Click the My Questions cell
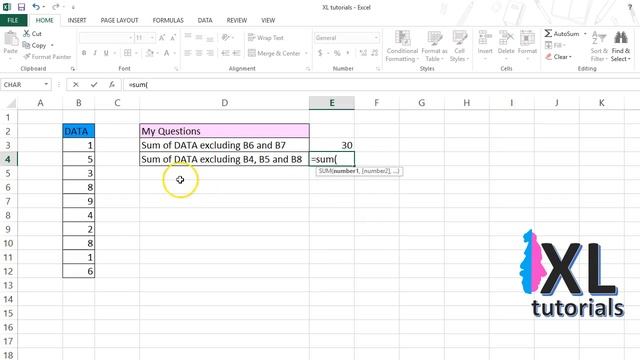 click(224, 131)
